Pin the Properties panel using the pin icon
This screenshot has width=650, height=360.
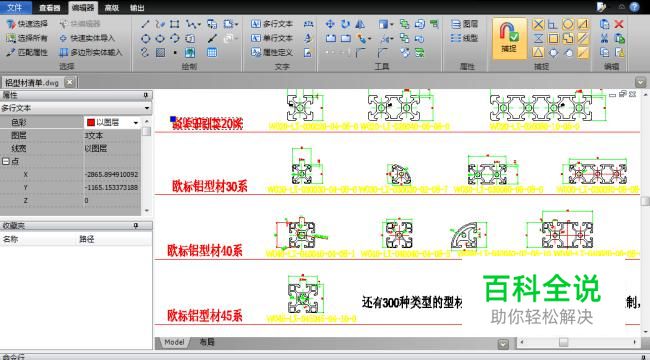(x=146, y=95)
